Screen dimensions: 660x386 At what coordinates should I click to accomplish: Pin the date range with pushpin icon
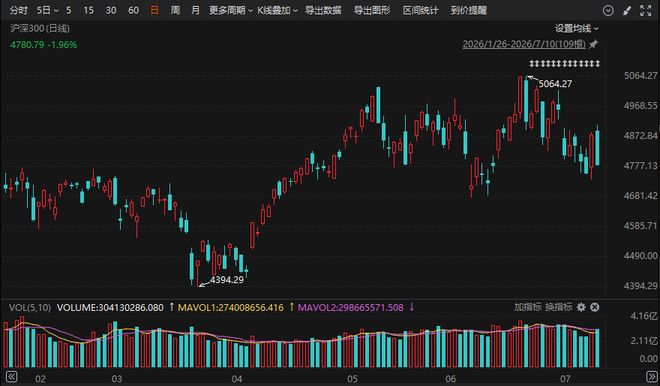[593, 44]
